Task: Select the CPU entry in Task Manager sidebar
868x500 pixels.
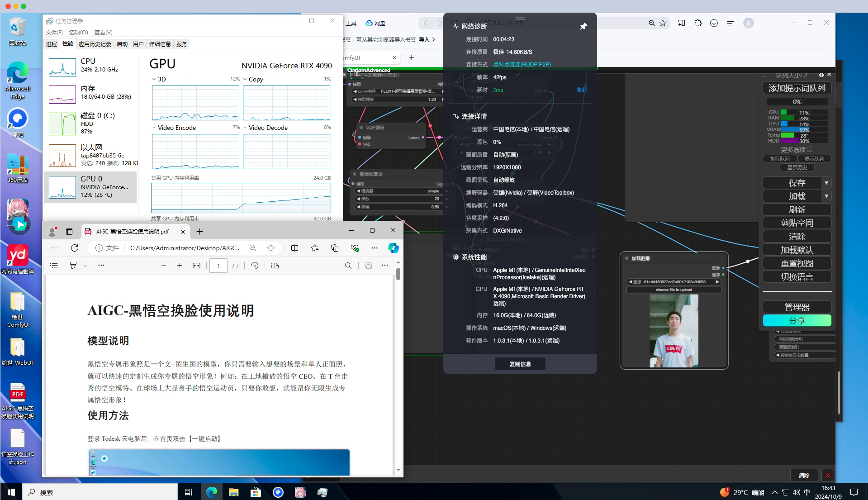Action: (90, 67)
